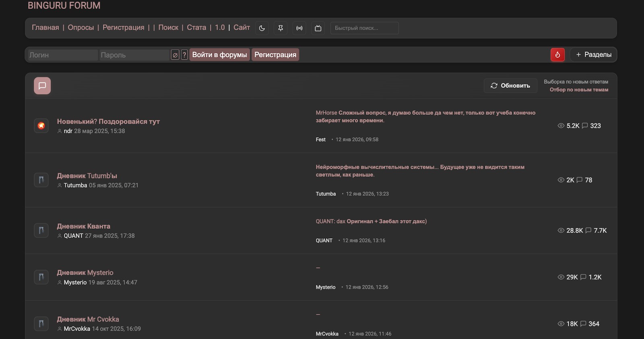The height and width of the screenshot is (339, 644).
Task: Open the broadcast signal icon
Action: click(299, 28)
